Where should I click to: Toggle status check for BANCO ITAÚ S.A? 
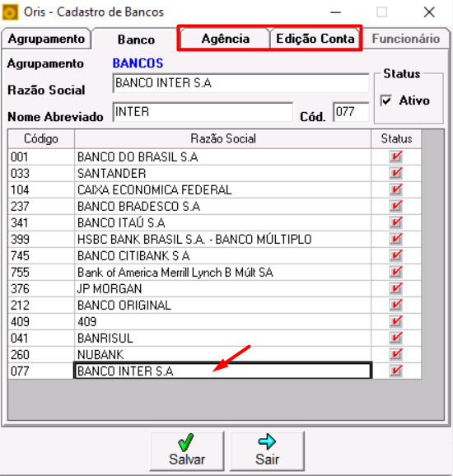pos(395,222)
